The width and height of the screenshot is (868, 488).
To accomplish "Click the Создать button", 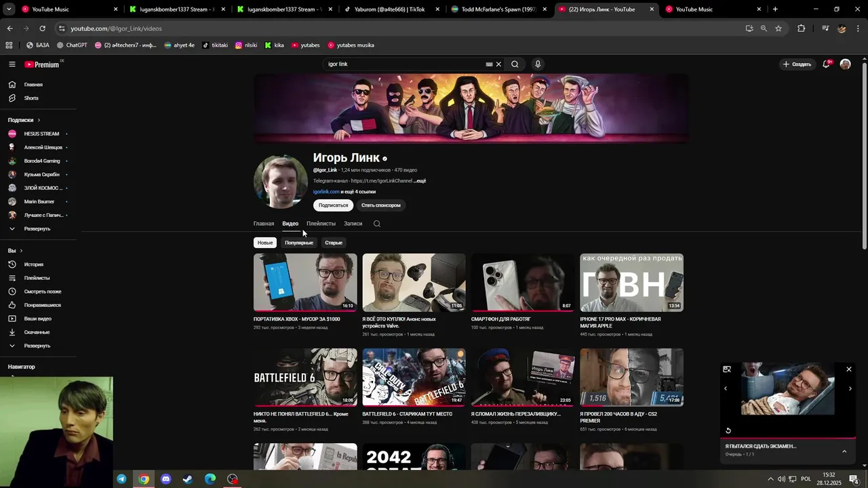I will point(797,64).
